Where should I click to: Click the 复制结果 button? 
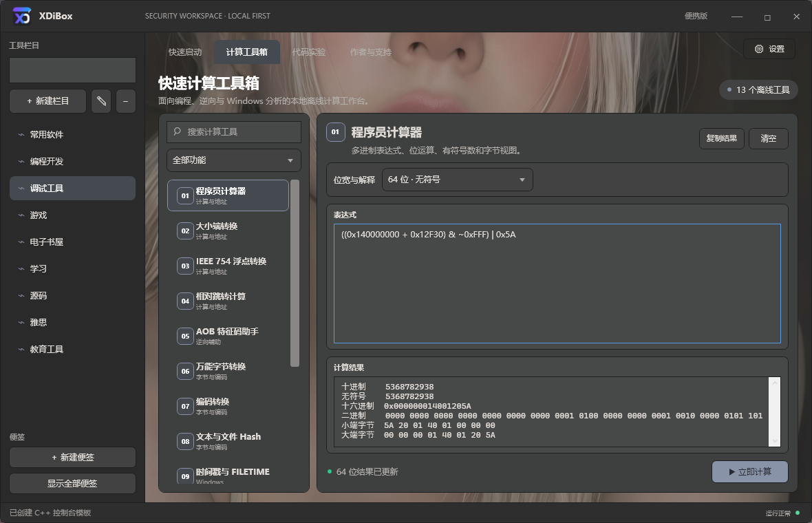pyautogui.click(x=721, y=138)
